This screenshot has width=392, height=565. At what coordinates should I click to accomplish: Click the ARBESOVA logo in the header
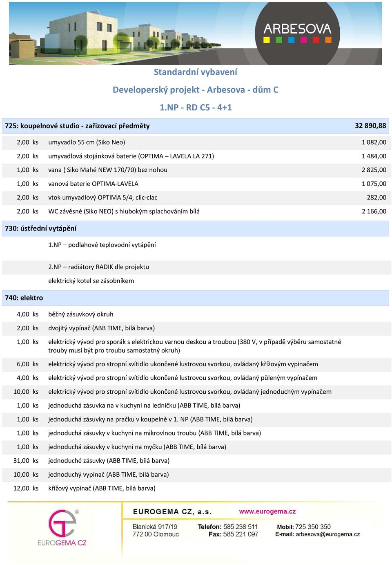[297, 33]
